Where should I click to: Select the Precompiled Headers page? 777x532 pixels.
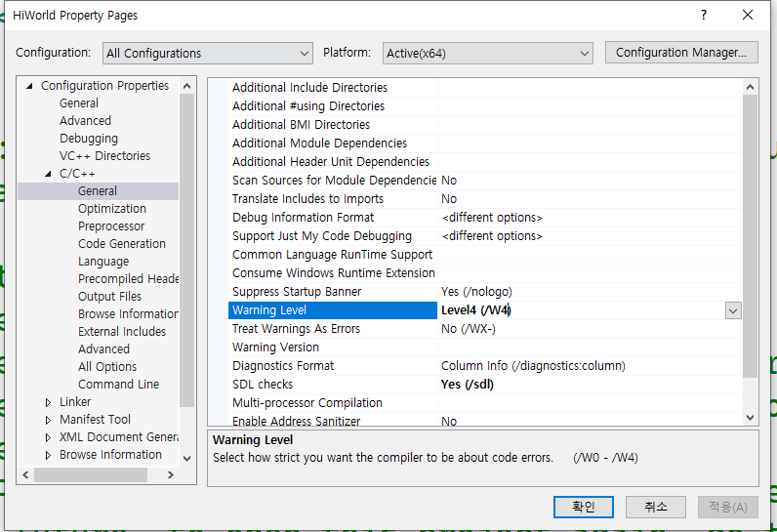[x=128, y=279]
